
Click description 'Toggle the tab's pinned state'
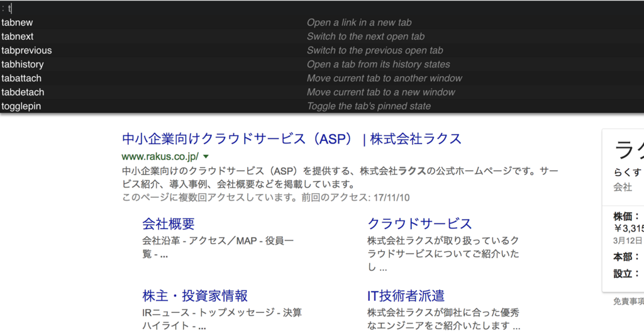[x=369, y=106]
